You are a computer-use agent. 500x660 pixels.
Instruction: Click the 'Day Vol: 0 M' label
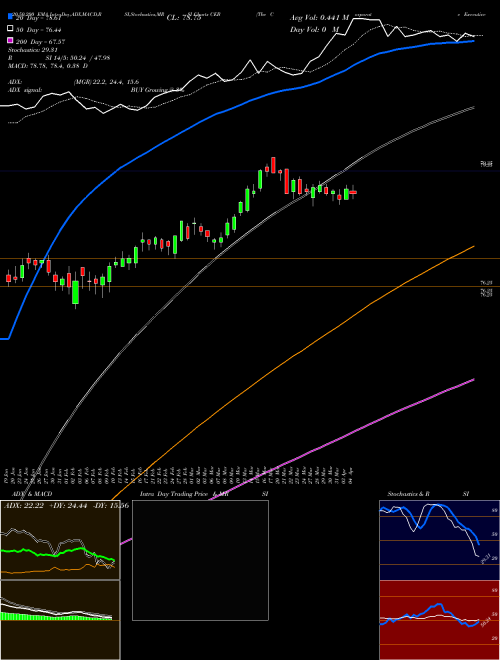tap(314, 29)
